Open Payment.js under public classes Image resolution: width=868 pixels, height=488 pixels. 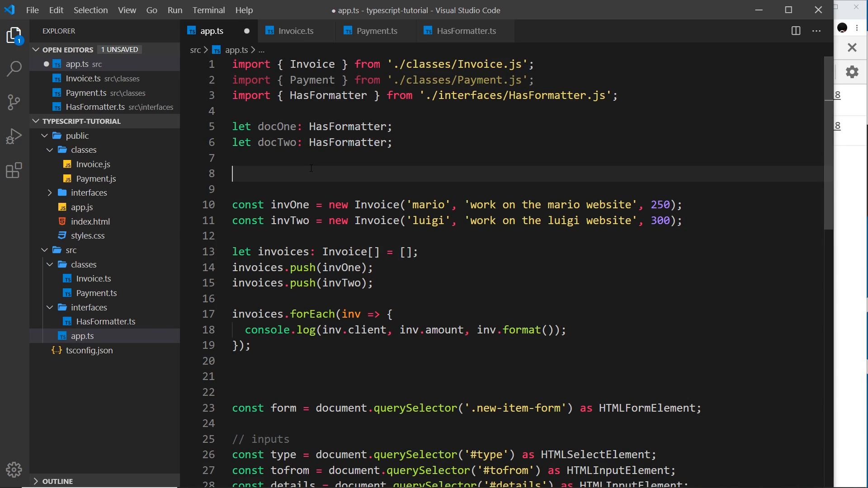pos(96,178)
